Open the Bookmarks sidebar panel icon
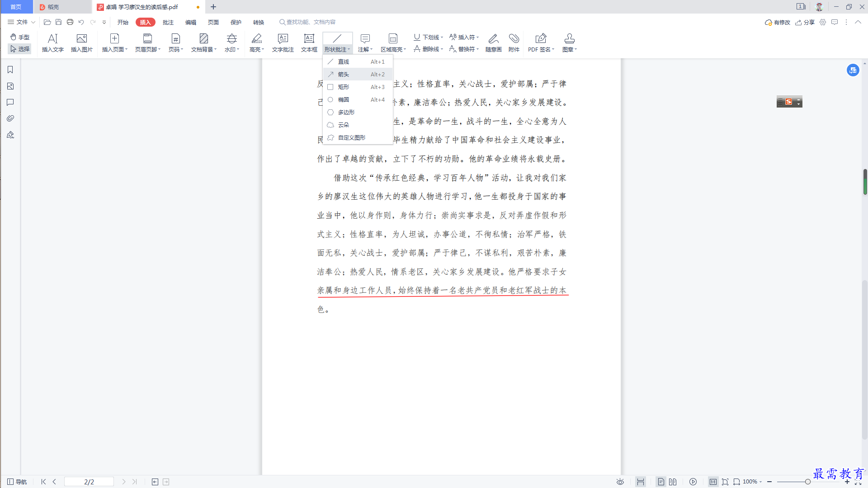 pyautogui.click(x=10, y=70)
